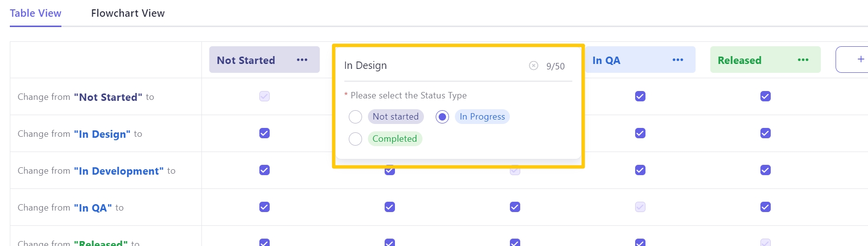868x246 pixels.
Task: Select the Completed status type radio
Action: point(355,139)
